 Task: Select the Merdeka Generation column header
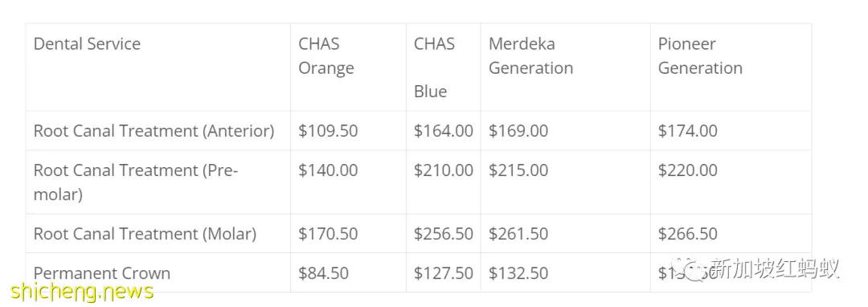(531, 56)
